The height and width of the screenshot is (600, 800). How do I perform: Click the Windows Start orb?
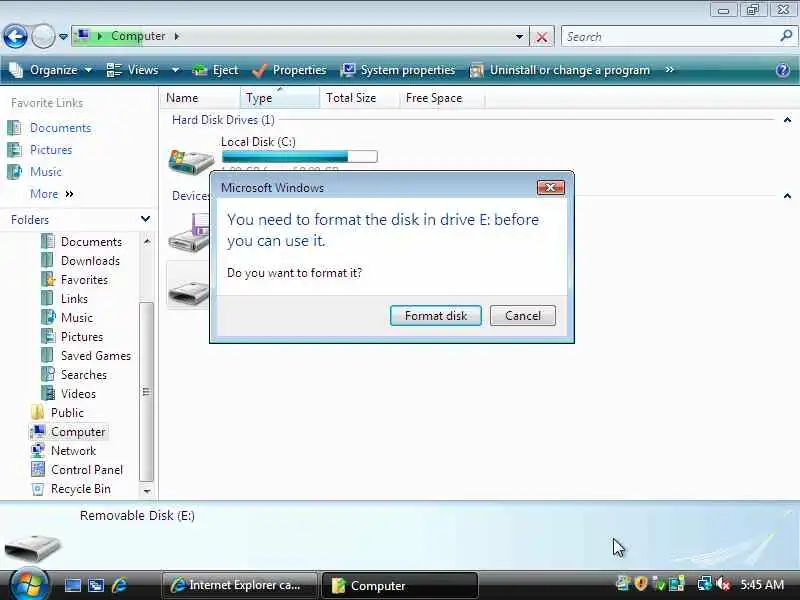(28, 584)
